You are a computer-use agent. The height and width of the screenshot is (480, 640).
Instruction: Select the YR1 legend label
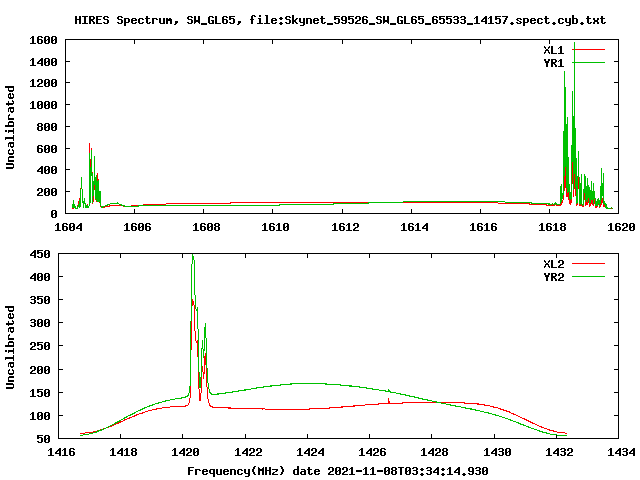(x=553, y=63)
